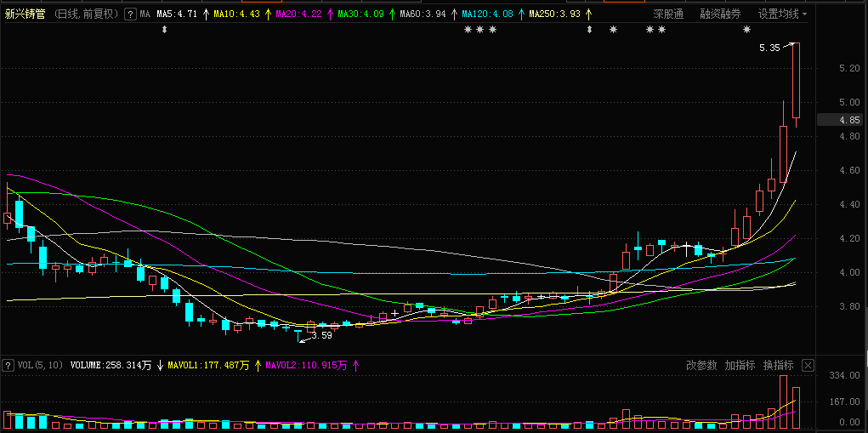Click the 5.35 high price label
This screenshot has width=868, height=433.
(769, 48)
